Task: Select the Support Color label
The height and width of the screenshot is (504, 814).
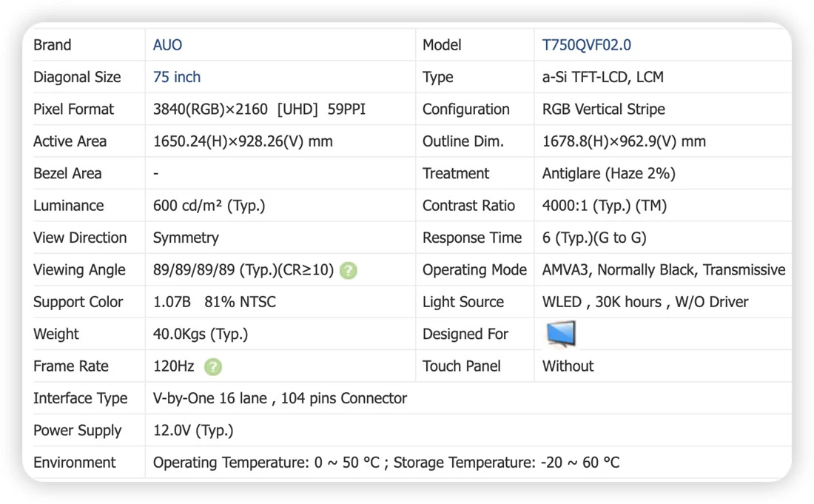Action: (78, 303)
